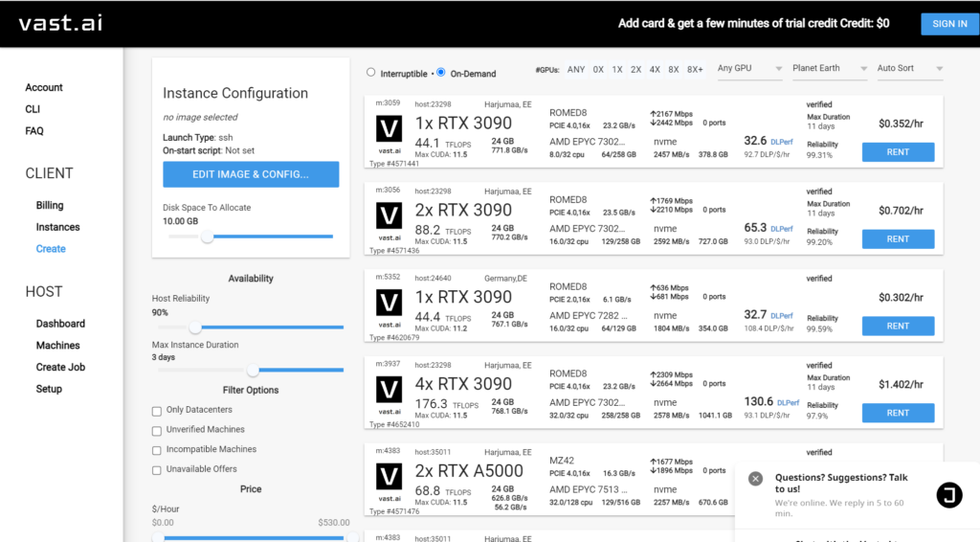Viewport: 980px width, 542px height.
Task: Close the Questions? Suggestions? chat popup
Action: [x=755, y=479]
